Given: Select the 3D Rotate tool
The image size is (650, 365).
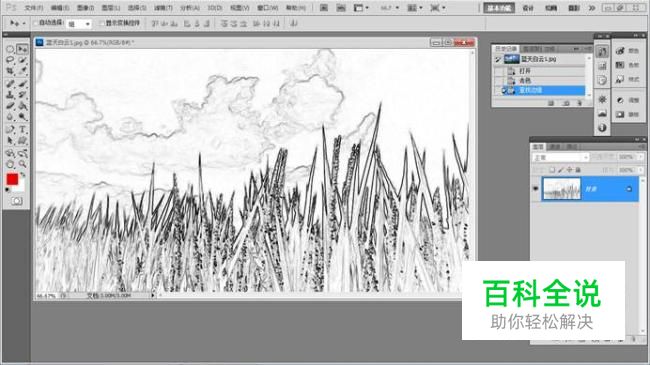Looking at the screenshot, I should [10, 153].
